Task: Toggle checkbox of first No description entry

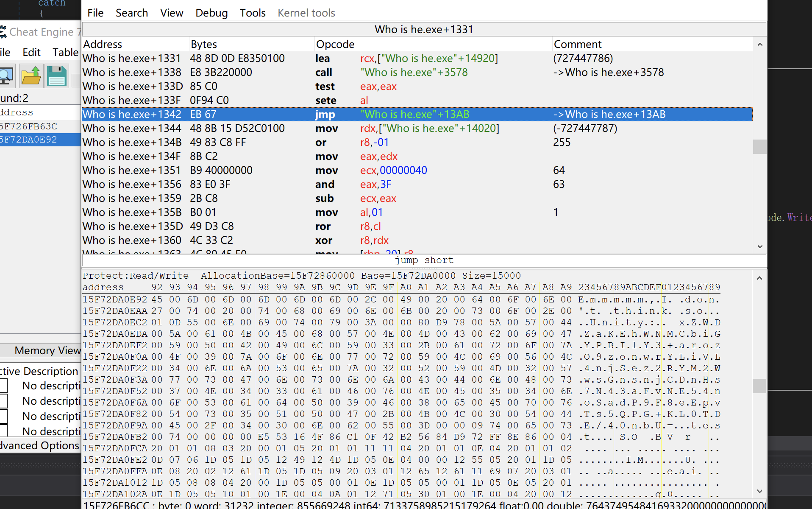Action: click(x=3, y=386)
